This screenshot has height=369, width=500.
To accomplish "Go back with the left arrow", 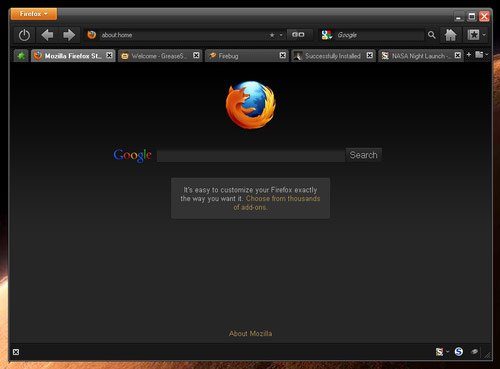I will [x=47, y=35].
